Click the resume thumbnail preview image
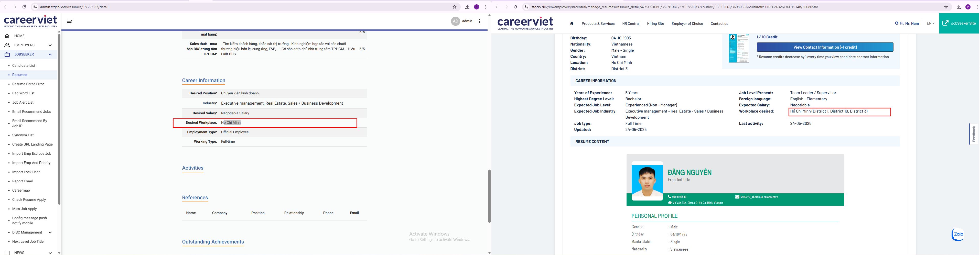The image size is (980, 255). pos(738,48)
